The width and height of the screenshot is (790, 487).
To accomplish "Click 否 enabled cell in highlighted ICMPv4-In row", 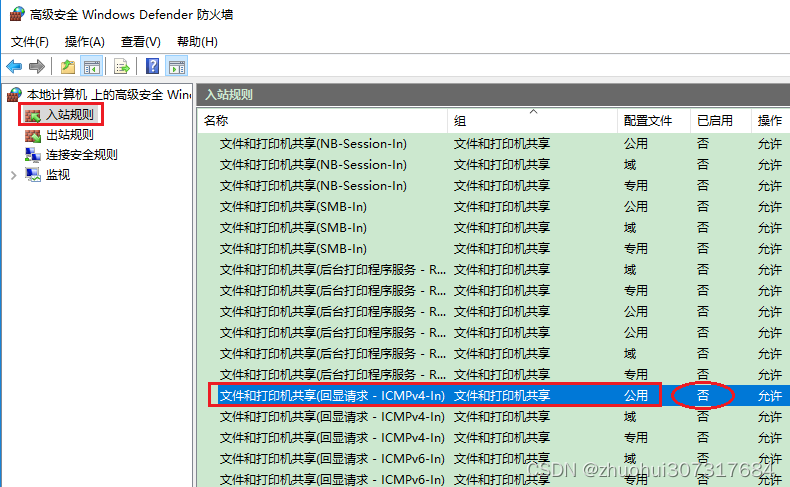I will point(703,396).
